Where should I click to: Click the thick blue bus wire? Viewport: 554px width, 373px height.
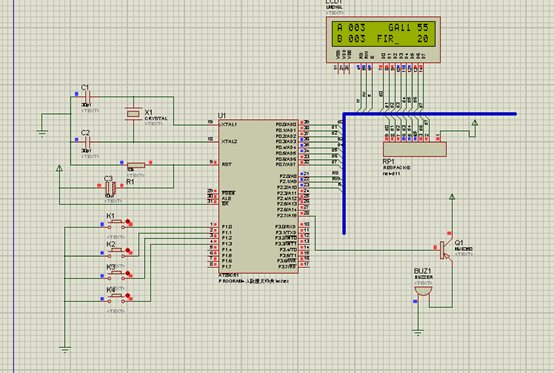429,114
